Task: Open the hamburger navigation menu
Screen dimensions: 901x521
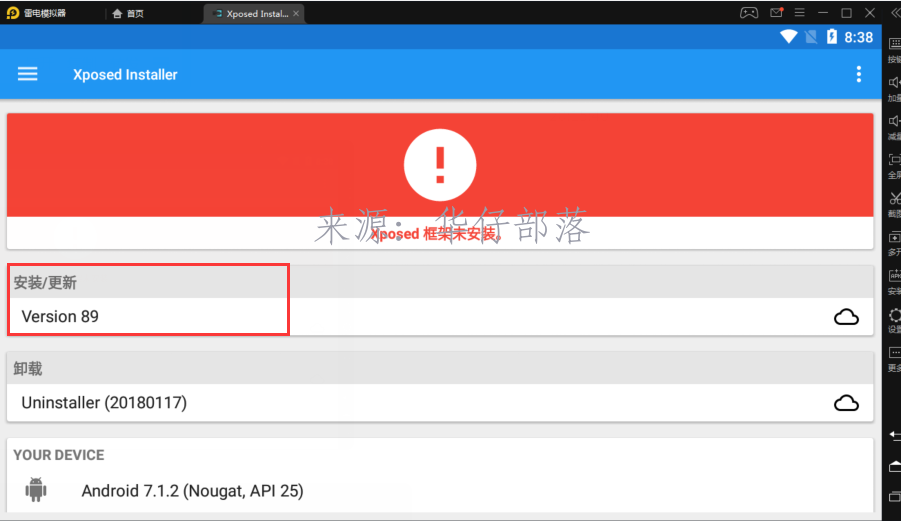Action: tap(28, 74)
